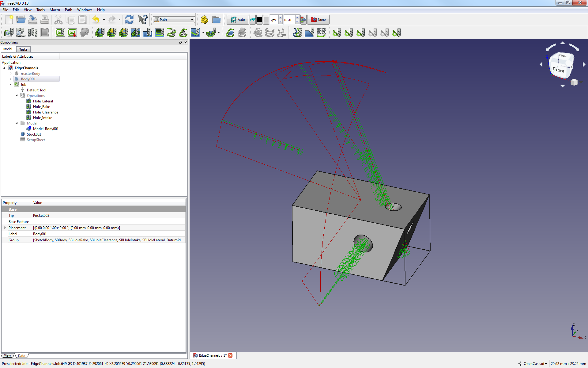Toggle construction mode in Draft toolbar

253,20
